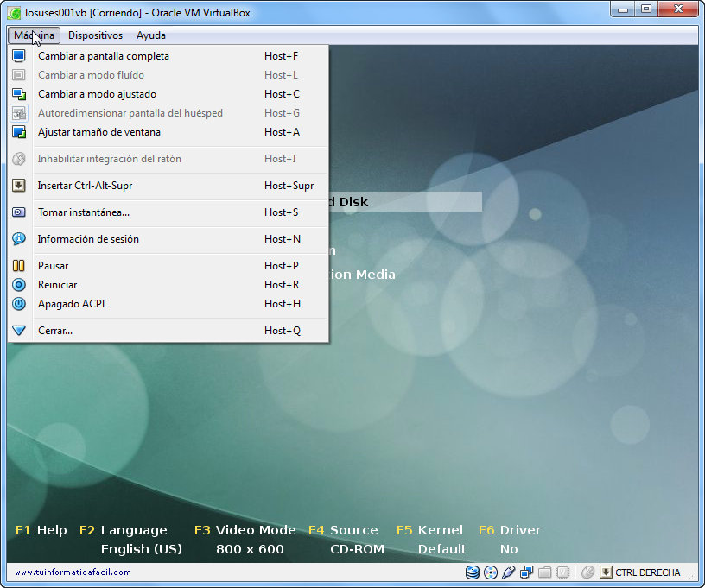Choose Insertar Ctrl-Alt-Supr entry

pos(168,186)
